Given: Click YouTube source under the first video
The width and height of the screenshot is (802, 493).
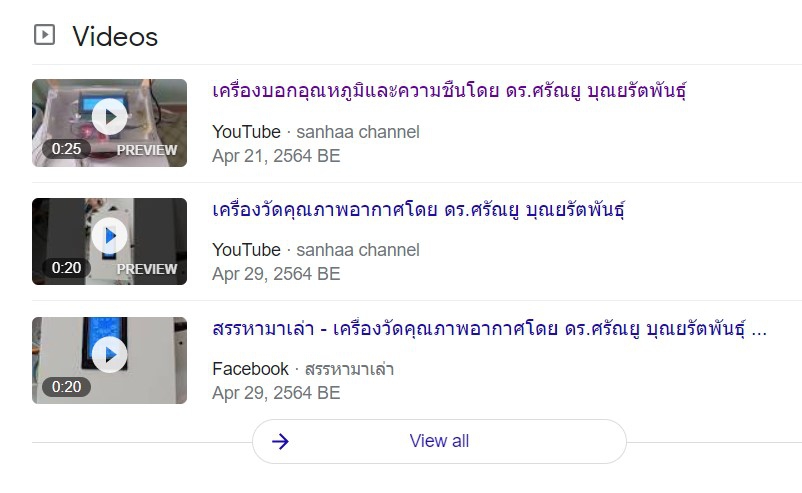Looking at the screenshot, I should (x=246, y=132).
